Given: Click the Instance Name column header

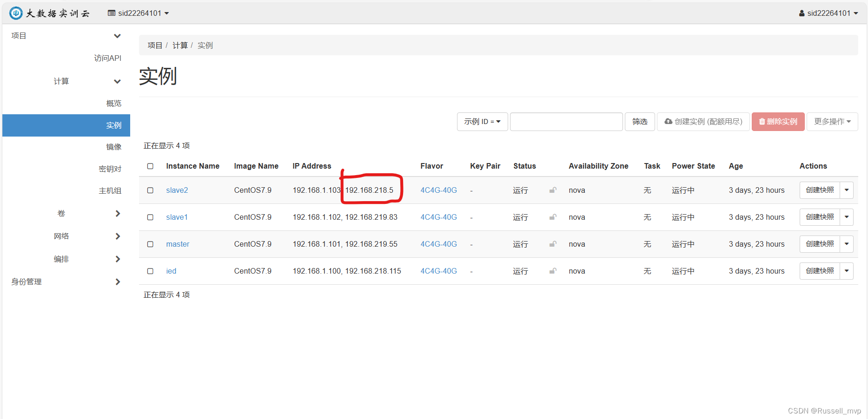Looking at the screenshot, I should [x=192, y=166].
